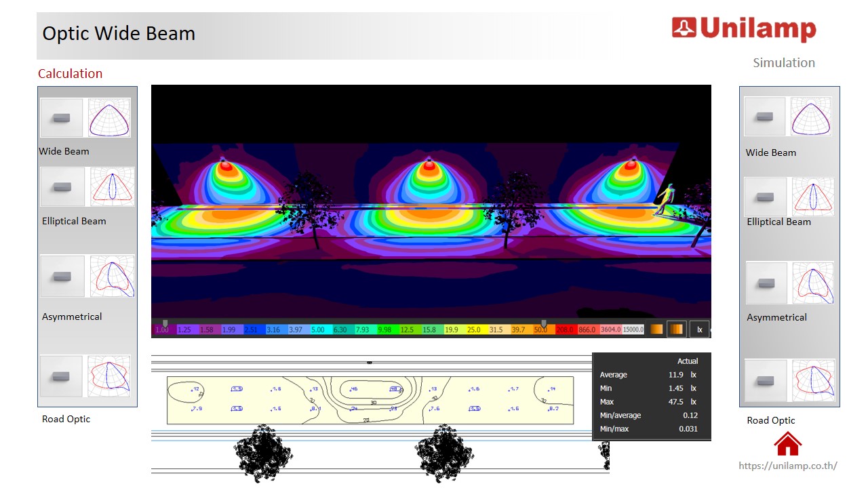The width and height of the screenshot is (868, 488).
Task: Open the https://unilamp.co.th/ link
Action: click(787, 466)
